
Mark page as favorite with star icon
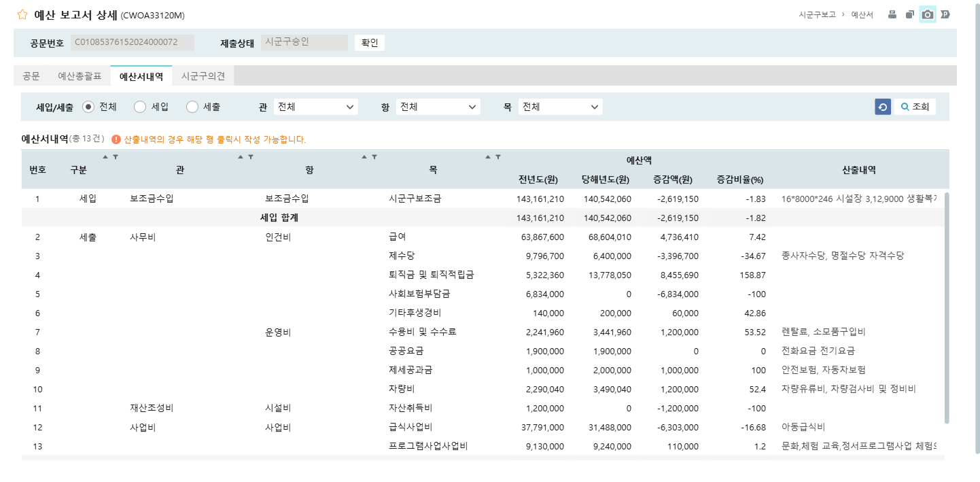coord(22,15)
